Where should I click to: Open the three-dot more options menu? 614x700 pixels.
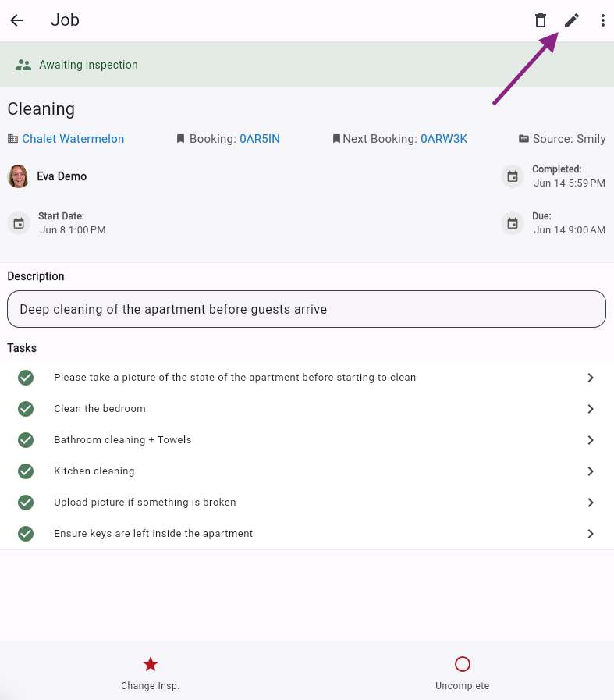tap(603, 21)
